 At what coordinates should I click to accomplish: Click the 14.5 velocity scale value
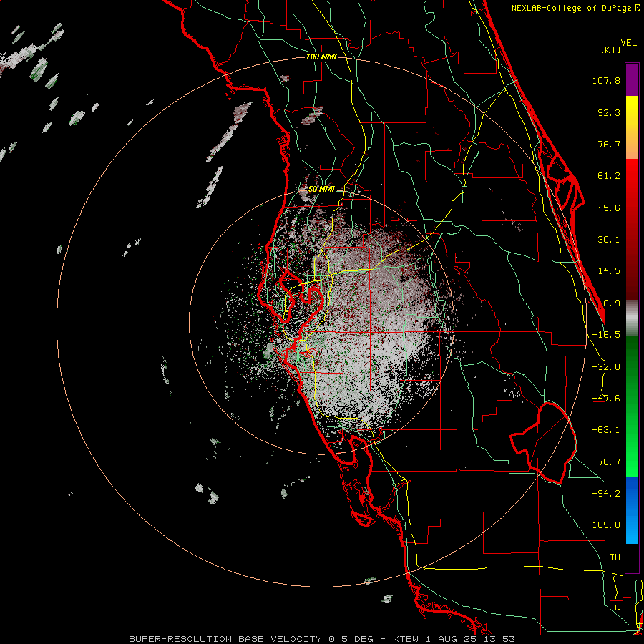(609, 271)
